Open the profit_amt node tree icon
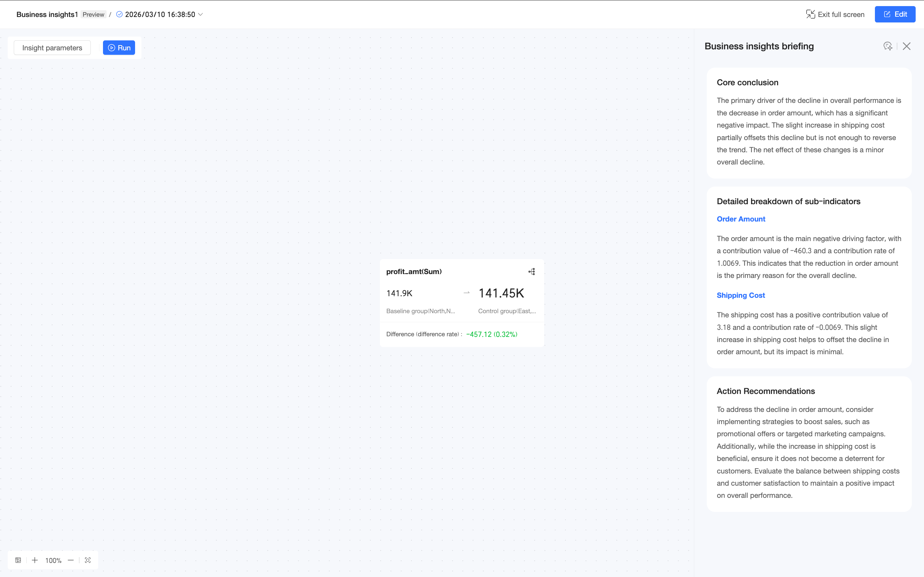 point(532,272)
